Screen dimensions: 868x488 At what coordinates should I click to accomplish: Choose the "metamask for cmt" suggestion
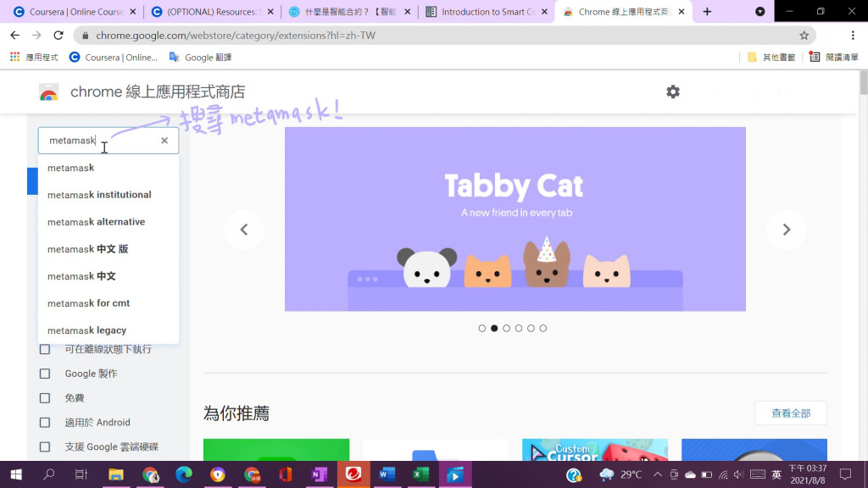108,303
